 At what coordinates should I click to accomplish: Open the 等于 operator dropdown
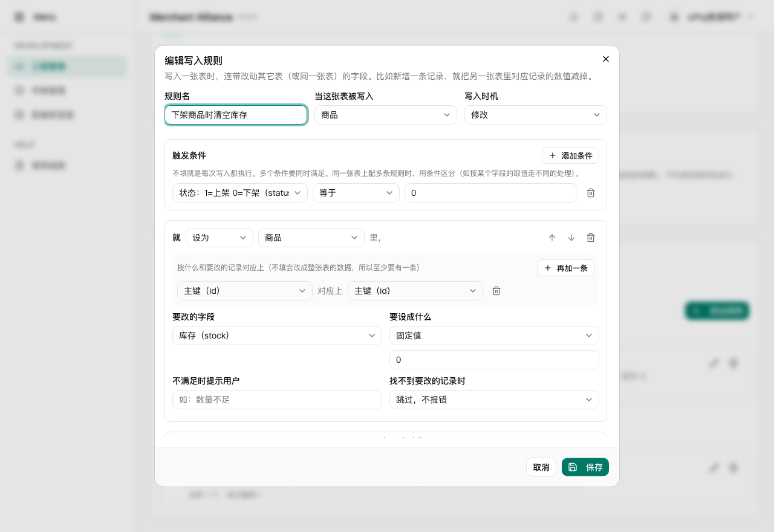pyautogui.click(x=356, y=193)
